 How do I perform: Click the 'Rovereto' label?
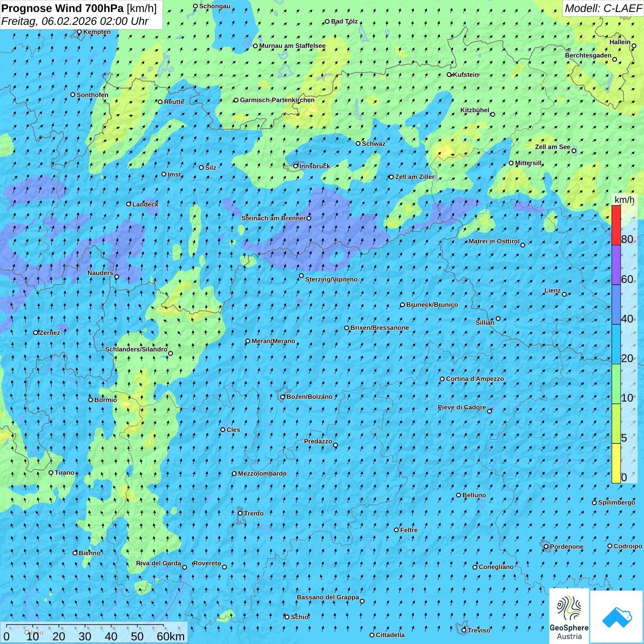207,563
